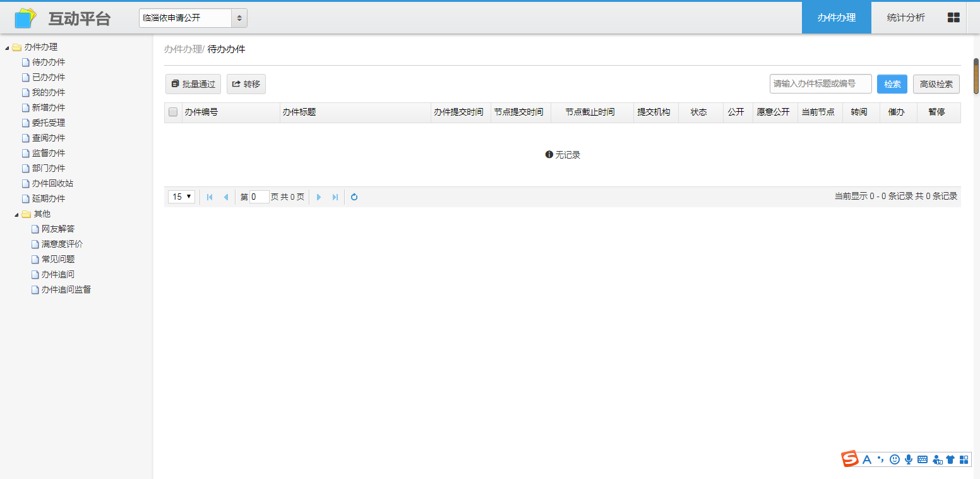Select the 办件办理 top tab
The width and height of the screenshot is (980, 479).
tap(836, 18)
